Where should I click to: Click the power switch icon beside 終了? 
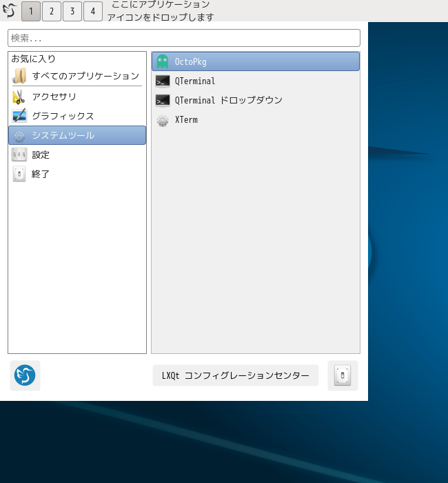click(19, 174)
